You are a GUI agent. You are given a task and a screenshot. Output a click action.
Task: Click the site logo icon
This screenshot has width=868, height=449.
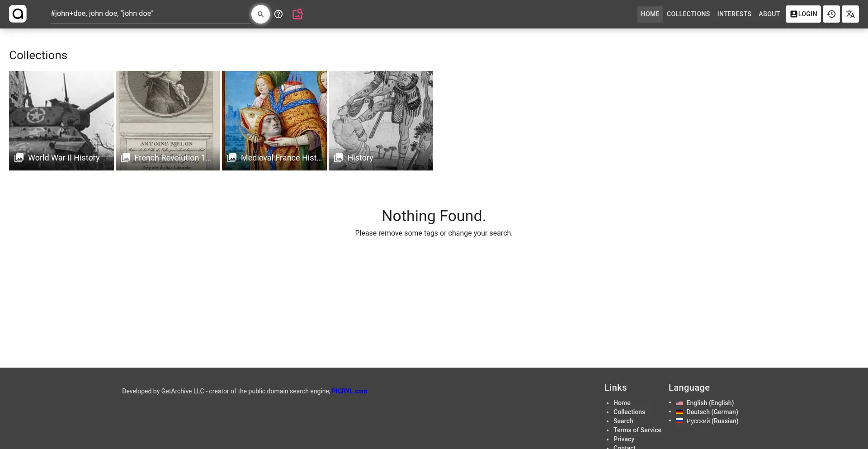pyautogui.click(x=18, y=14)
